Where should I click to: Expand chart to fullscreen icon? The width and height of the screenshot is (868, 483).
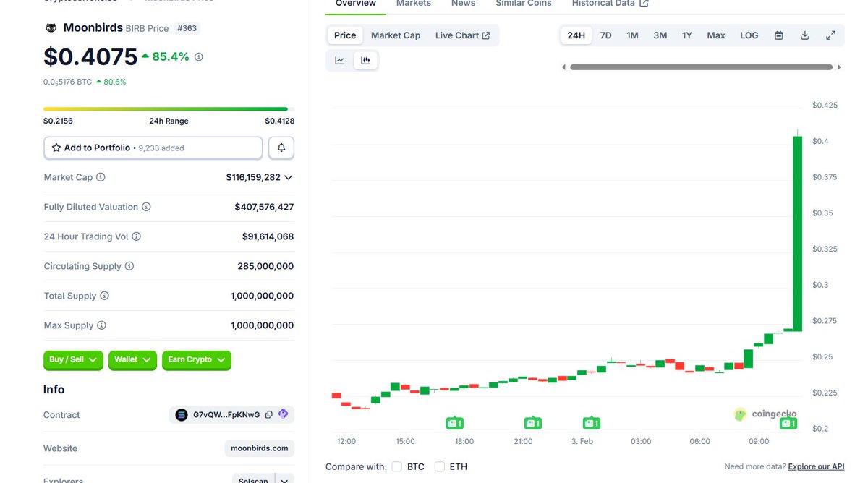[x=831, y=35]
